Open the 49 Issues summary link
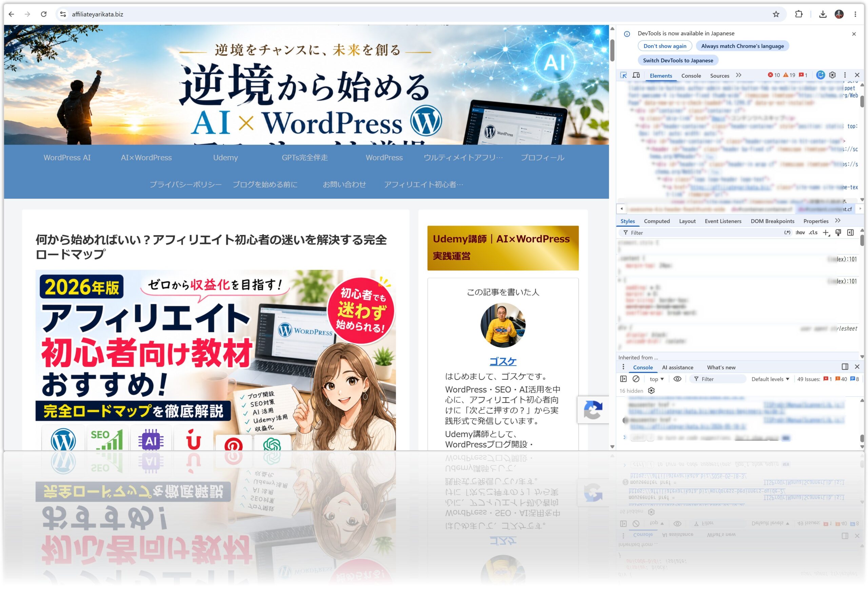The image size is (868, 589). tap(828, 379)
